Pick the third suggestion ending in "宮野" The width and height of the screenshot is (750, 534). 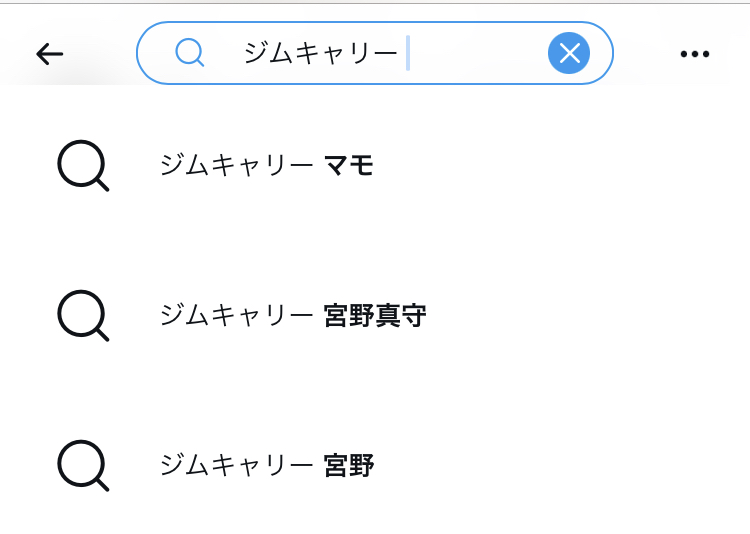(x=266, y=466)
